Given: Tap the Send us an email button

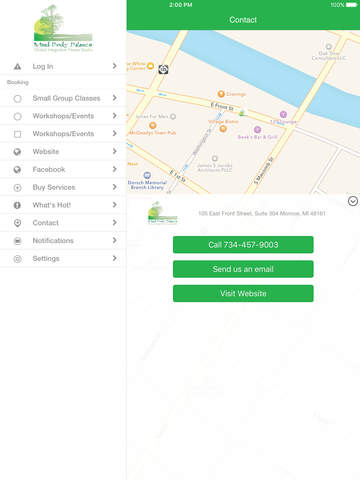Looking at the screenshot, I should point(243,269).
